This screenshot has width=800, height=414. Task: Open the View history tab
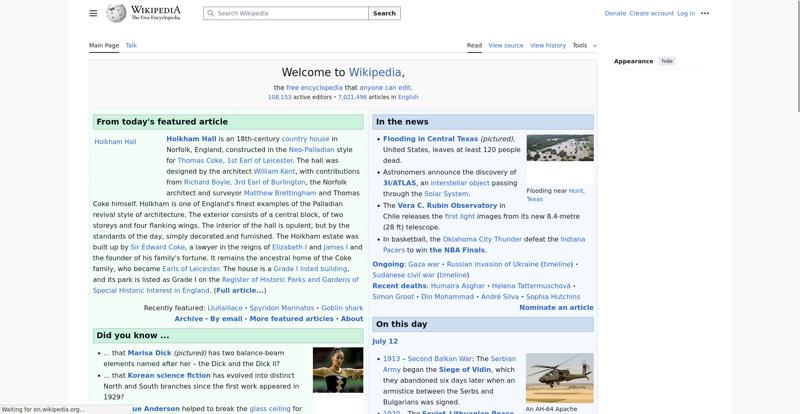pos(548,45)
